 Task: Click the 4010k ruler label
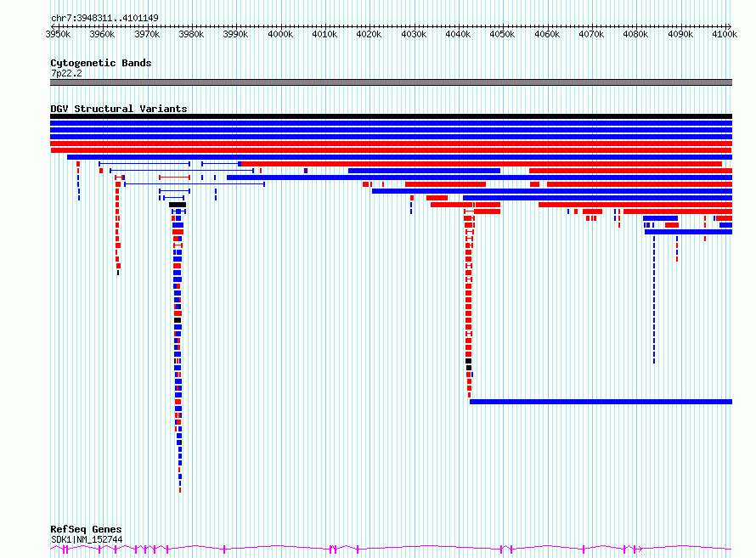tap(324, 34)
